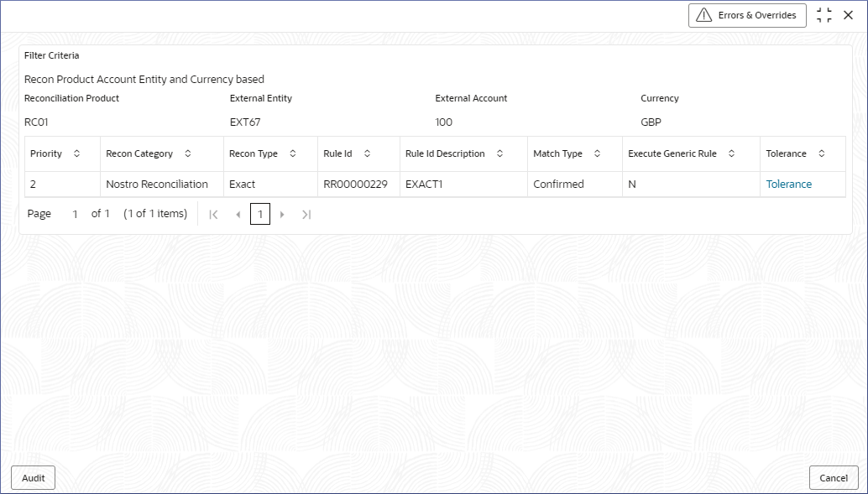Screen dimensions: 868x494
Task: Click the RC01 reconciliation product value
Action: click(x=36, y=122)
